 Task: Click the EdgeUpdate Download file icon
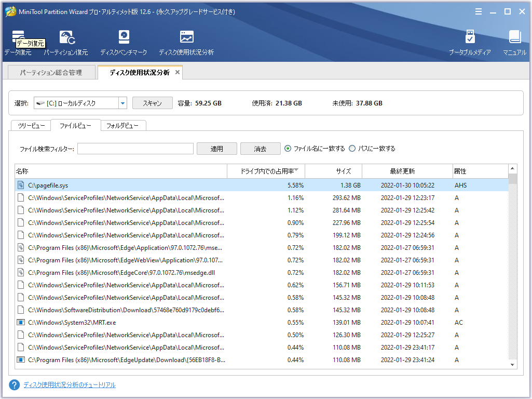coord(21,360)
